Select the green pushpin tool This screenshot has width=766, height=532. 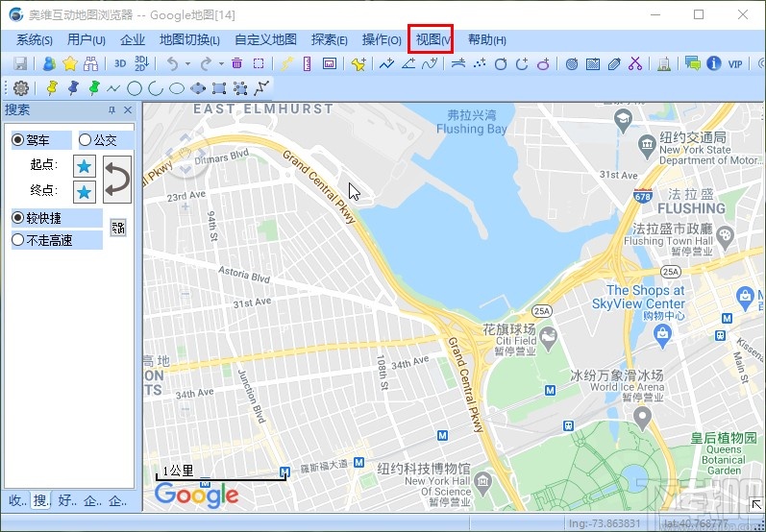pos(94,87)
